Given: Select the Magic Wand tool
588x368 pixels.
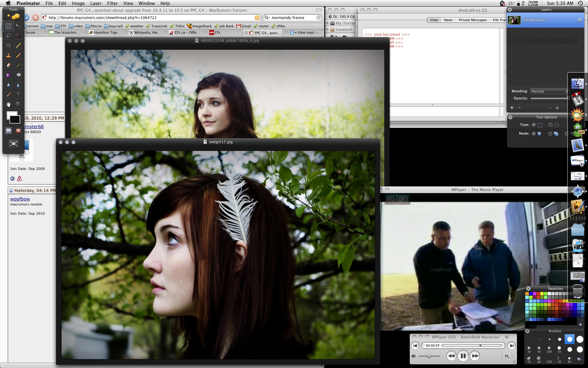Looking at the screenshot, I should click(x=18, y=36).
